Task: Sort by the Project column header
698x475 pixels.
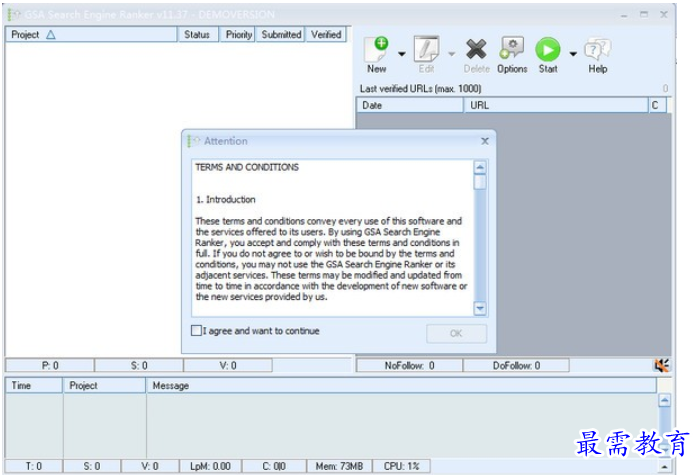Action: 91,34
